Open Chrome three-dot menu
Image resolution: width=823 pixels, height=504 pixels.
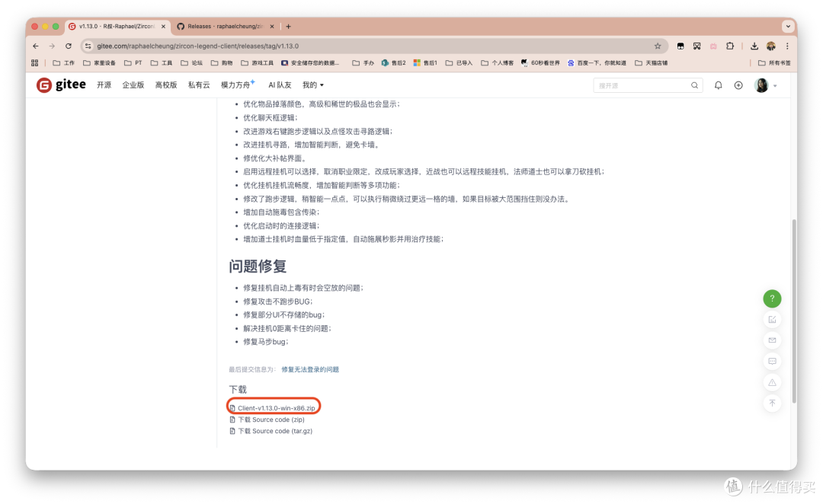[x=787, y=46]
